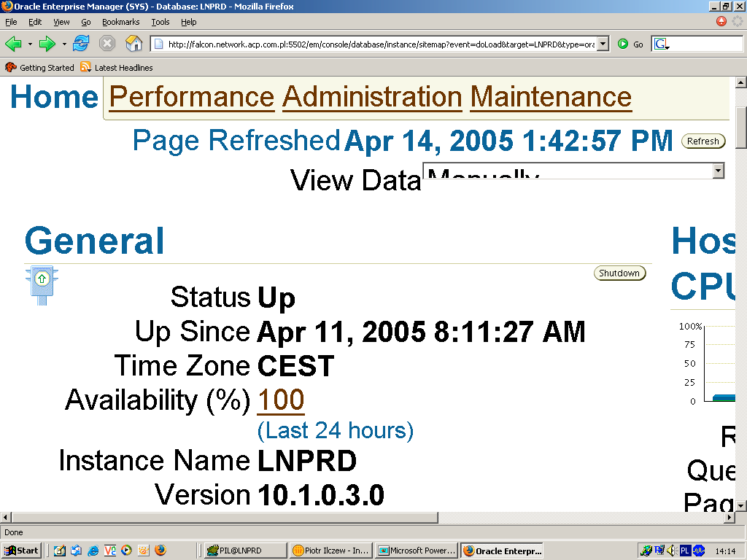Go forward with the green right arrow
The width and height of the screenshot is (747, 560).
point(47,44)
